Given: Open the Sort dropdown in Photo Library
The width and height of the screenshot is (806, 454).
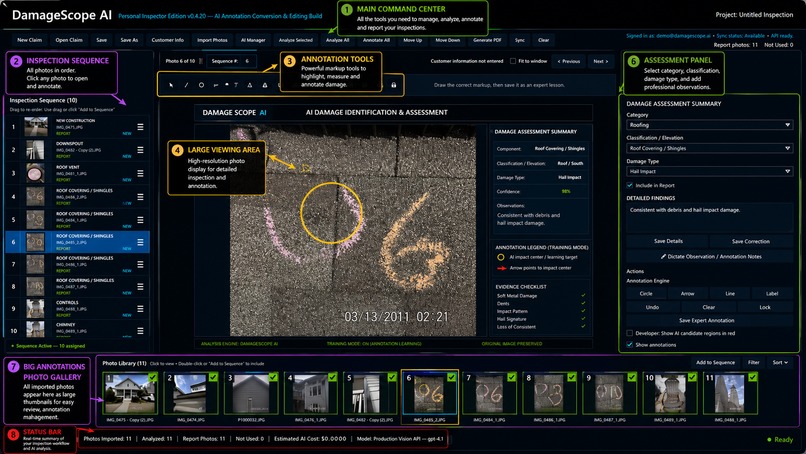Looking at the screenshot, I should pos(780,362).
